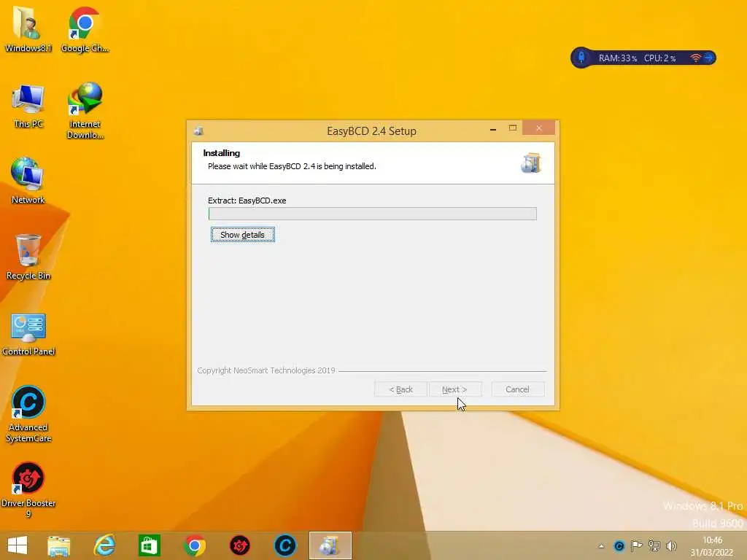Open Driver Booster from the taskbar
The image size is (747, 560).
coord(239,545)
